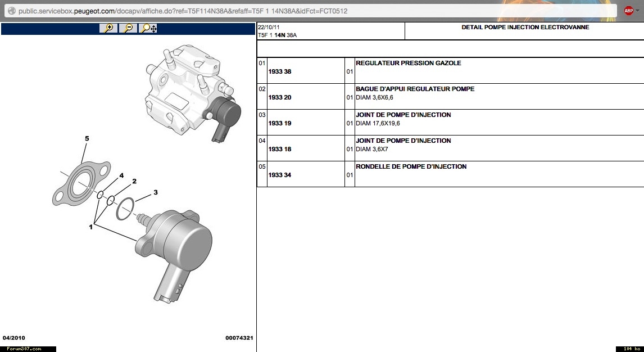Click the 04/2010 diagram date
The height and width of the screenshot is (352, 644).
tap(14, 337)
